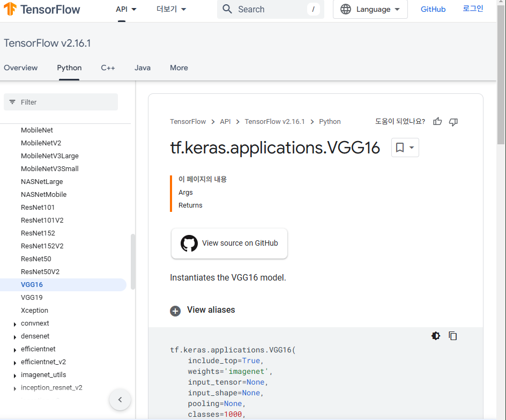Image resolution: width=506 pixels, height=420 pixels.
Task: Switch to the C++ tab
Action: [x=108, y=68]
